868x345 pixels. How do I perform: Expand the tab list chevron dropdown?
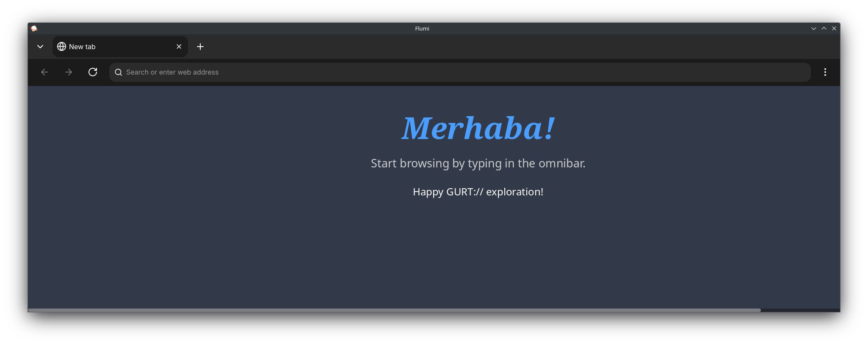point(40,47)
